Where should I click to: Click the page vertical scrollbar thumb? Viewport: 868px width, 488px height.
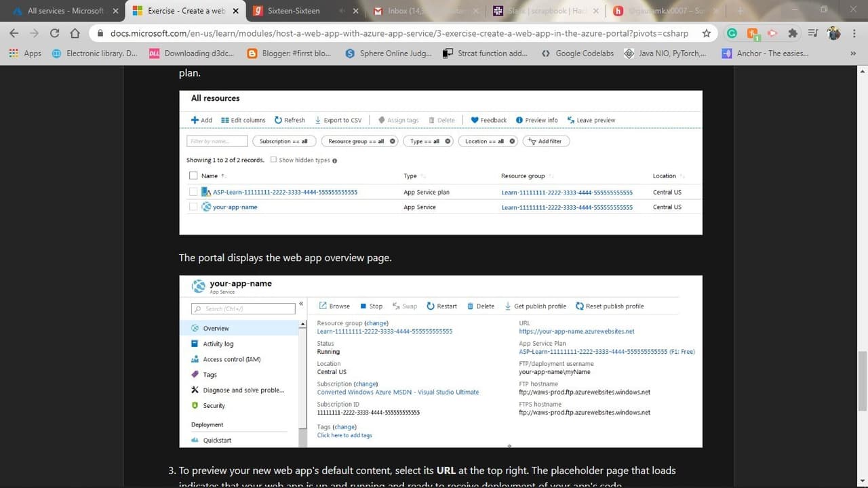pos(863,381)
